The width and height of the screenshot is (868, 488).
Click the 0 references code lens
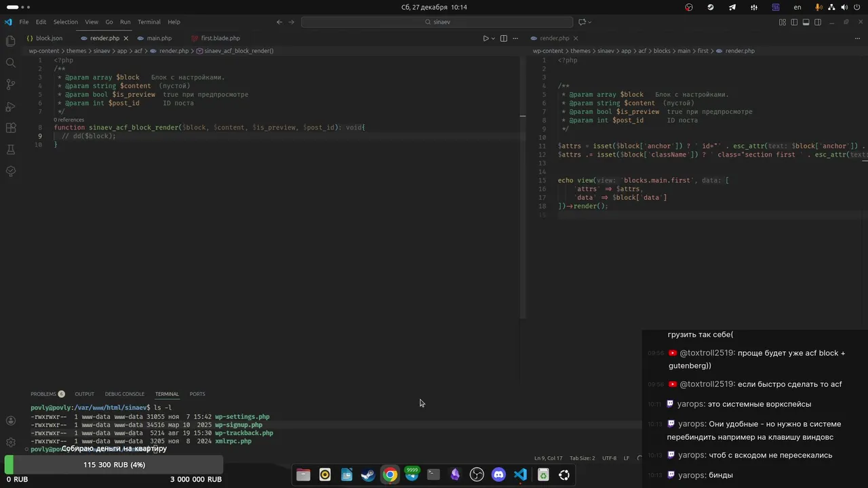pyautogui.click(x=69, y=120)
